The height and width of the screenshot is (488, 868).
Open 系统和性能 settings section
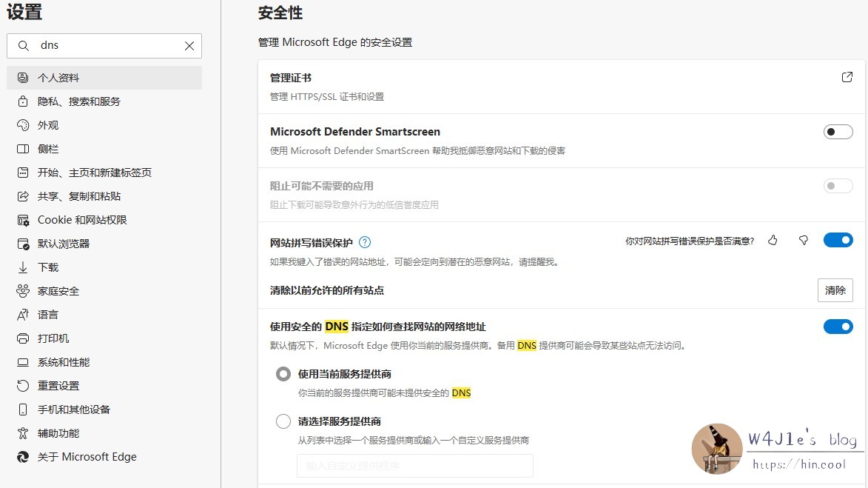(x=64, y=362)
